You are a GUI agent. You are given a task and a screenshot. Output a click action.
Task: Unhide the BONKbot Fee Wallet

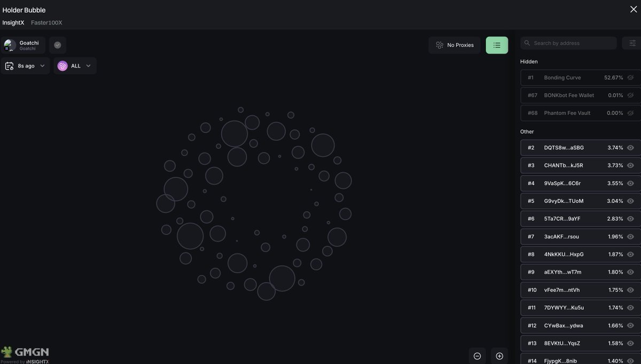click(x=630, y=95)
